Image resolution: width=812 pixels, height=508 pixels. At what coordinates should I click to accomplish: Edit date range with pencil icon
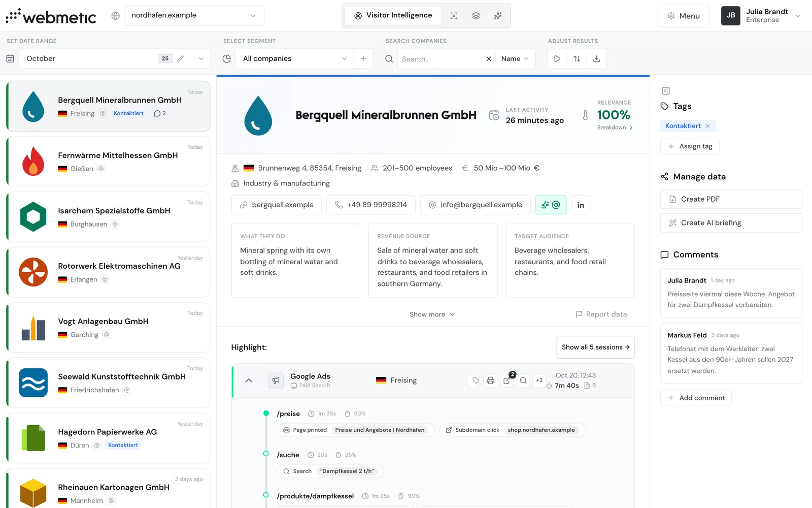point(181,59)
